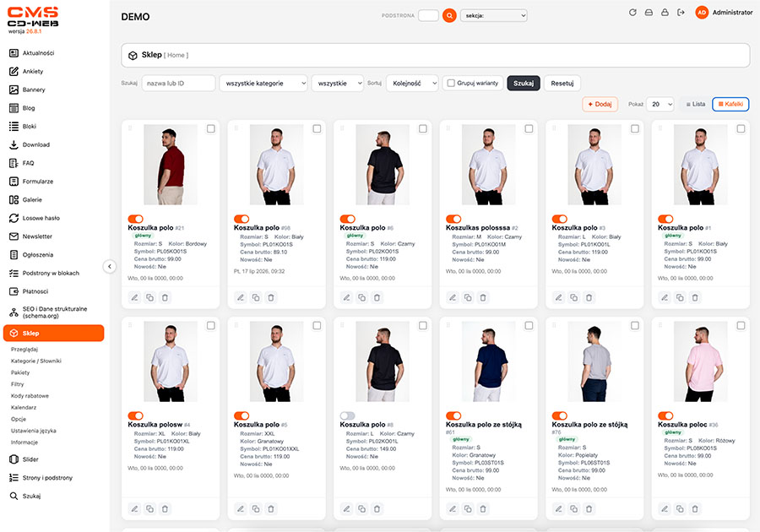The height and width of the screenshot is (532, 760).
Task: Select the Koszulka polo #6 card checkbox
Action: pos(423,129)
